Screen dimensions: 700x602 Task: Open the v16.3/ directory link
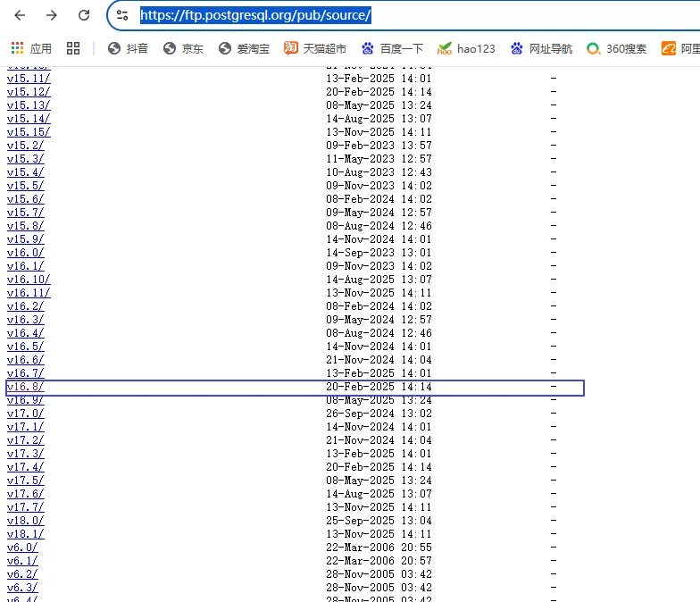(x=25, y=320)
